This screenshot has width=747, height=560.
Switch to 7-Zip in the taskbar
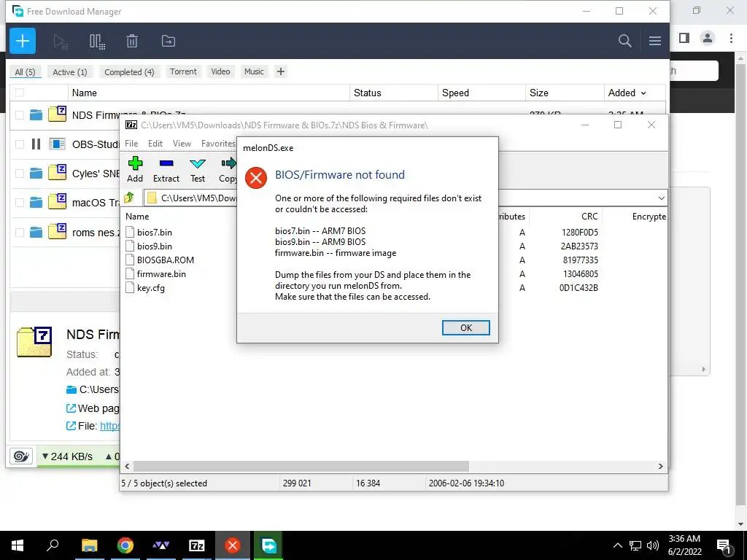pos(197,545)
